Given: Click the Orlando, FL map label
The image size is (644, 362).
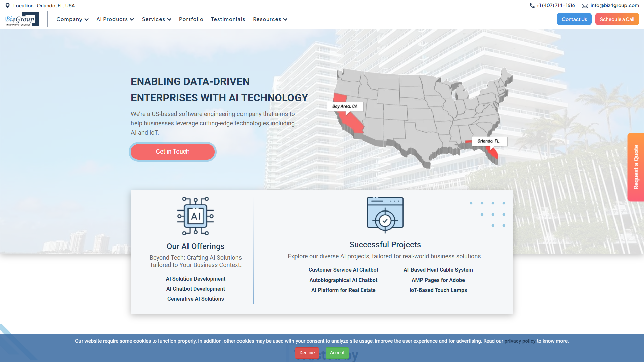Looking at the screenshot, I should point(488,141).
